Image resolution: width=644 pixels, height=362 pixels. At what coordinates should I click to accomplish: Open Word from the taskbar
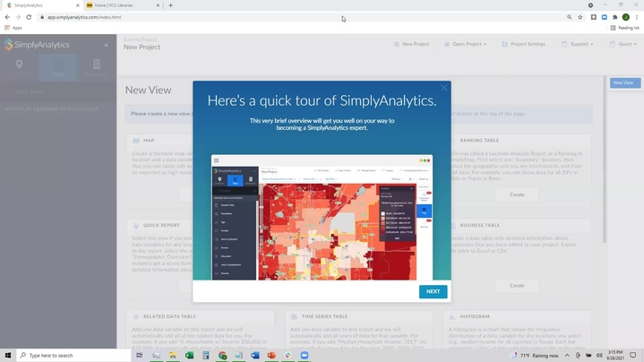click(x=255, y=356)
